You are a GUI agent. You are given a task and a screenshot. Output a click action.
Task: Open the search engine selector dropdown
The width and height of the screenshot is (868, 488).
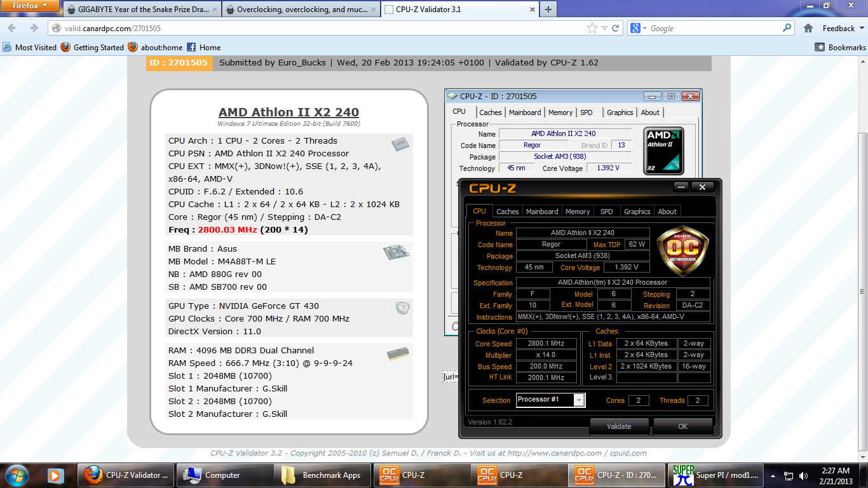(637, 29)
